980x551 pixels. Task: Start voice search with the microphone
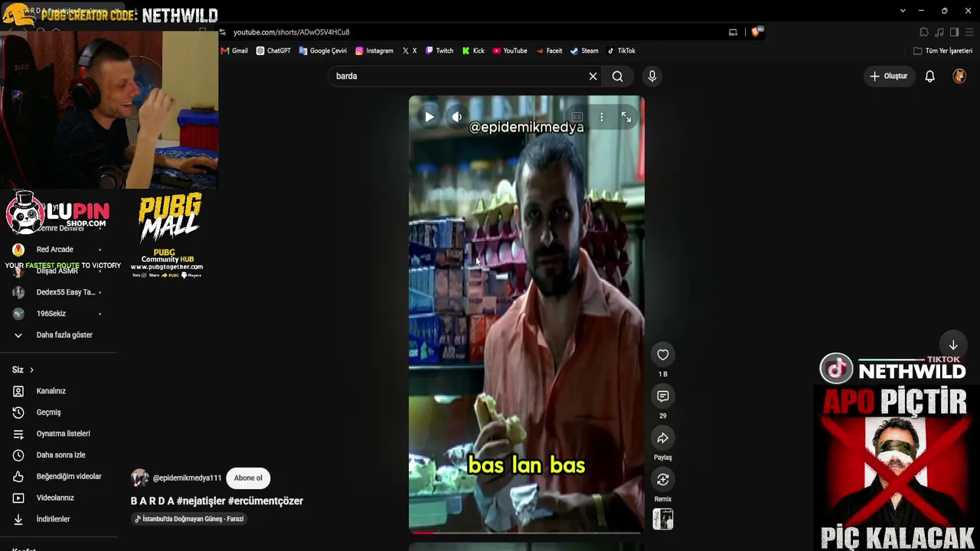[x=652, y=76]
